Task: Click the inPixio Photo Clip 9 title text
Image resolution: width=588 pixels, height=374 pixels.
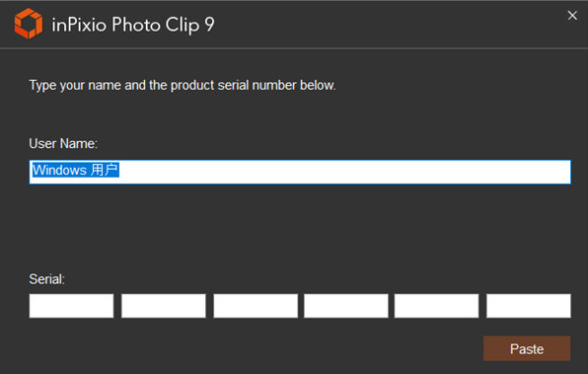Action: 133,25
